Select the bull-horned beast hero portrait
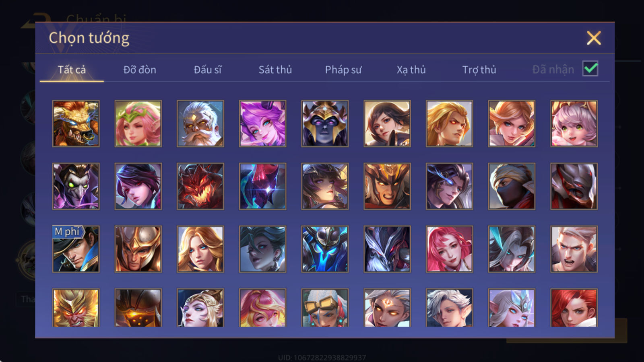 [76, 123]
